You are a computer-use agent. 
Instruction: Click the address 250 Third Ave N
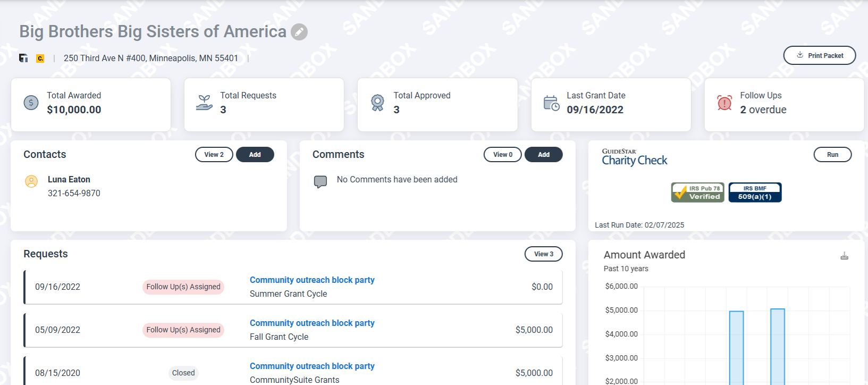[x=151, y=58]
